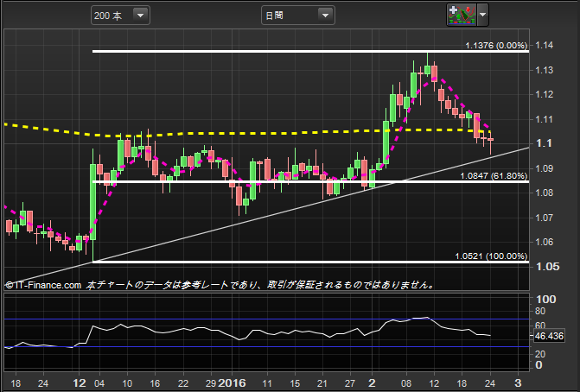Open the 200本 bar count dropdown
Image resolution: width=580 pixels, height=392 pixels.
click(x=120, y=16)
